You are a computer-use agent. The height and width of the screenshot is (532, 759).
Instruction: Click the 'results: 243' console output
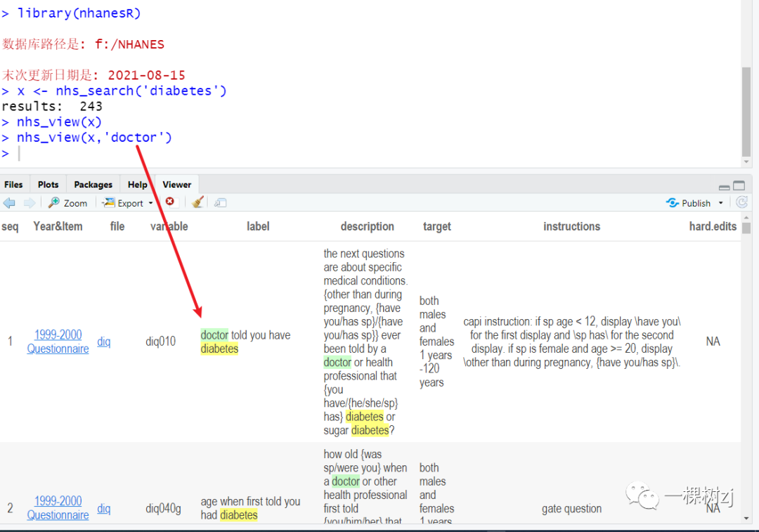click(x=52, y=107)
